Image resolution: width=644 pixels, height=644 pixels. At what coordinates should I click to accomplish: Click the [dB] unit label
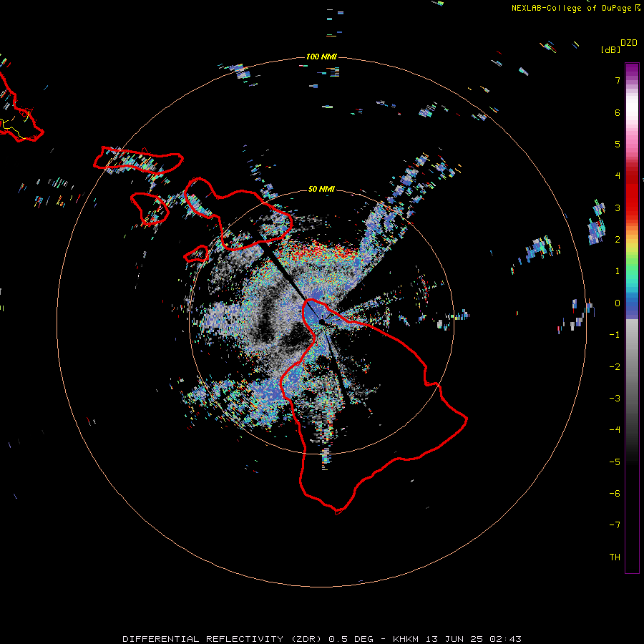point(611,49)
